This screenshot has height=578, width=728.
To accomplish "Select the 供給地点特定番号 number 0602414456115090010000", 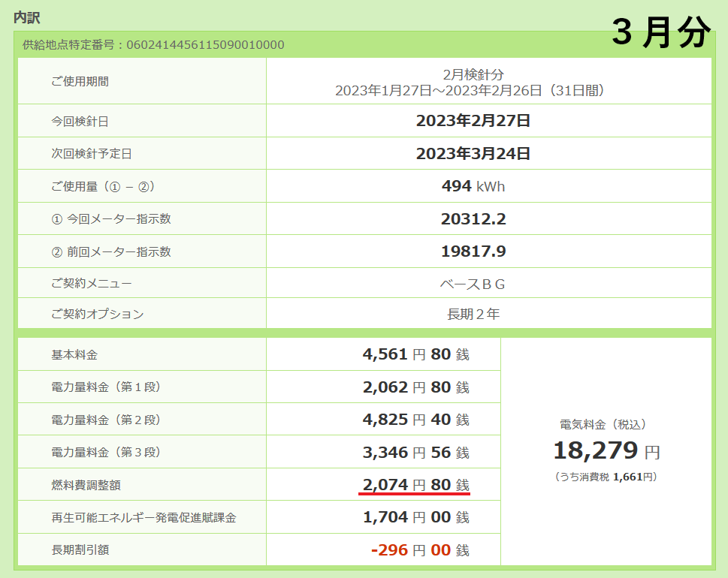I will [x=205, y=44].
